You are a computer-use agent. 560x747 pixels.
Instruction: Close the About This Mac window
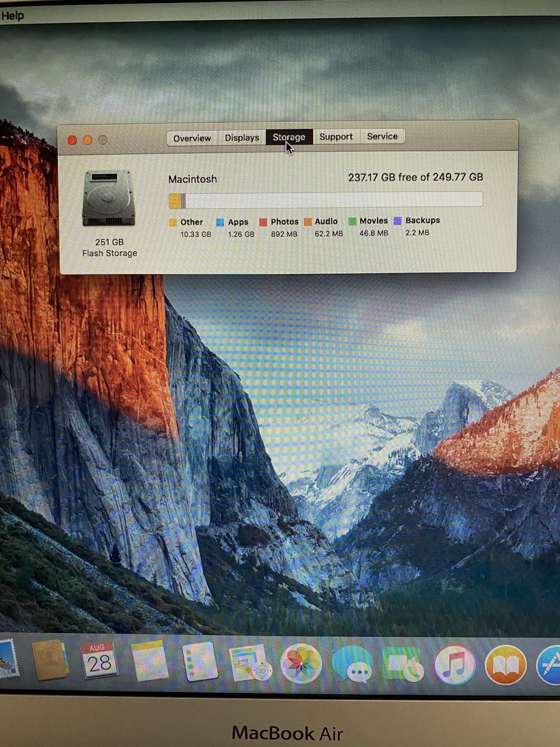point(72,140)
